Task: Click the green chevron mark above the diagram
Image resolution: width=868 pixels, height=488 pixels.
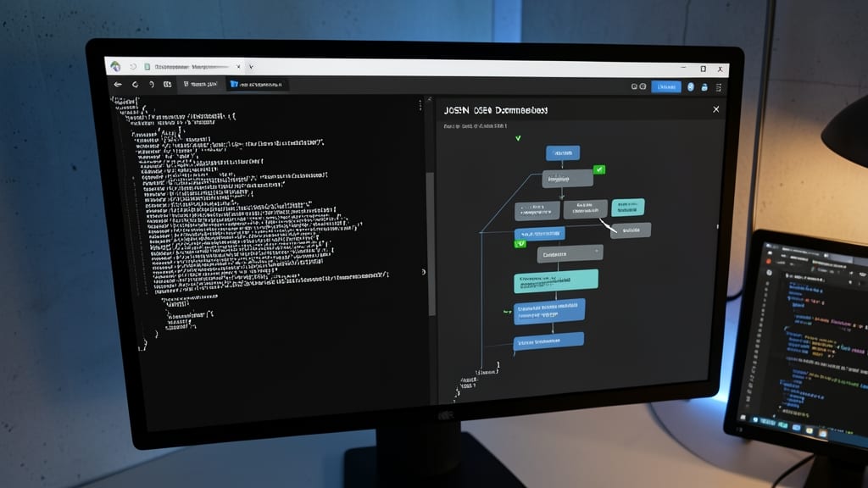Action: [x=518, y=138]
